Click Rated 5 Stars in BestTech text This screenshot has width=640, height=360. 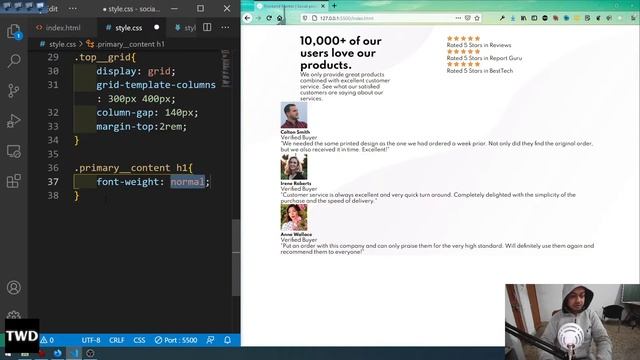click(480, 71)
